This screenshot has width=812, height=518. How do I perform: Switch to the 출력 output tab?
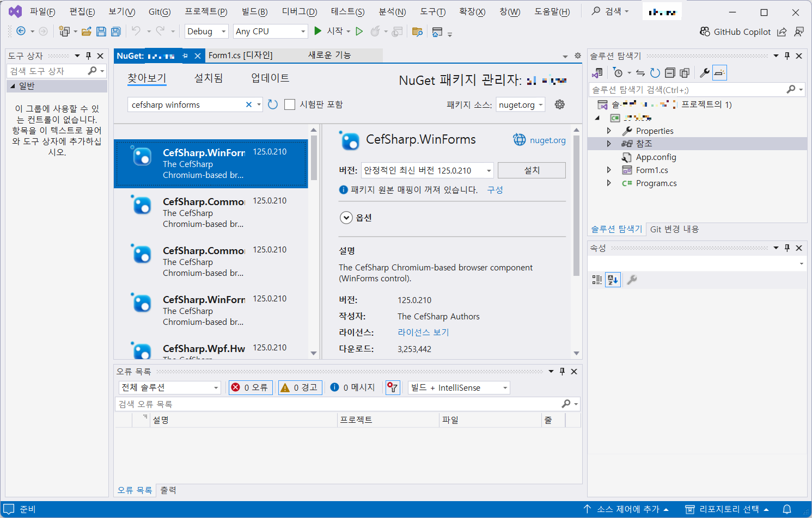(168, 490)
